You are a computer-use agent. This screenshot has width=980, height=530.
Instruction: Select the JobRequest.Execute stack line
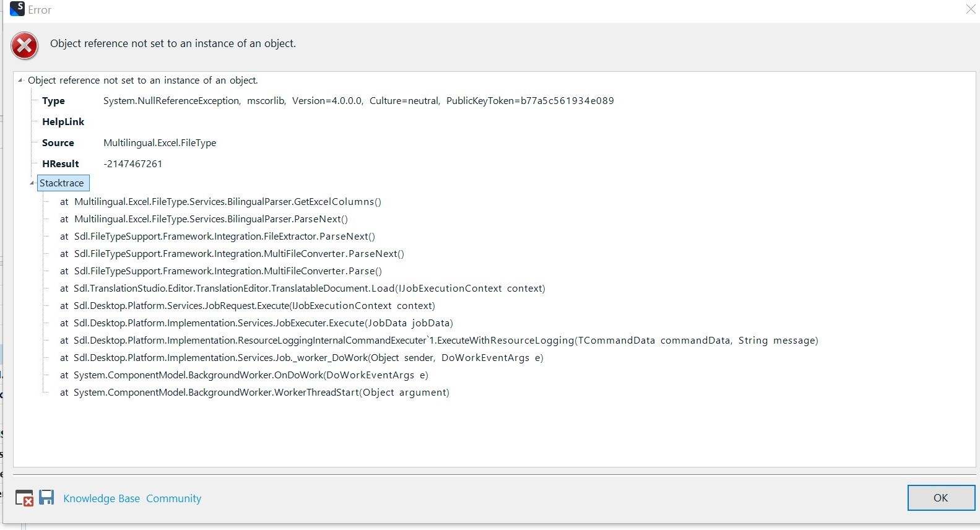pyautogui.click(x=248, y=306)
